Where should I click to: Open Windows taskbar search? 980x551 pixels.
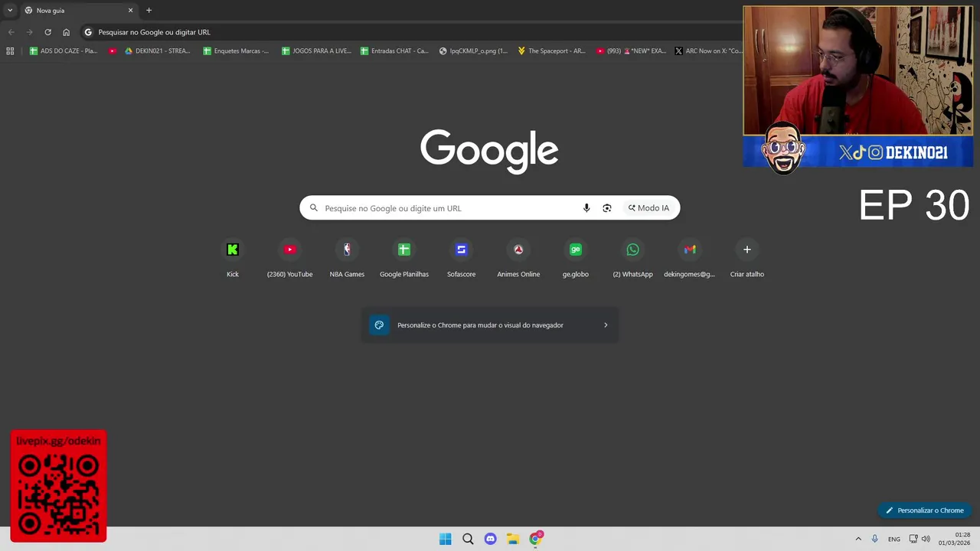tap(468, 539)
